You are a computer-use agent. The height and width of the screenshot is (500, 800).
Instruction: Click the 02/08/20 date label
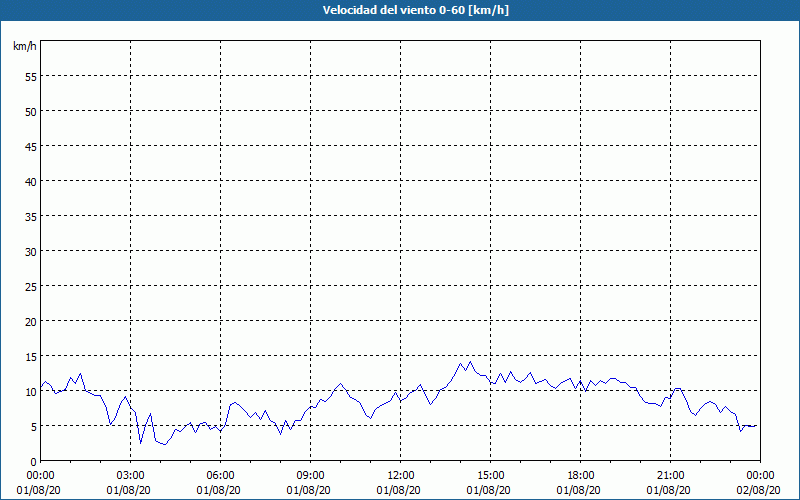coord(758,490)
